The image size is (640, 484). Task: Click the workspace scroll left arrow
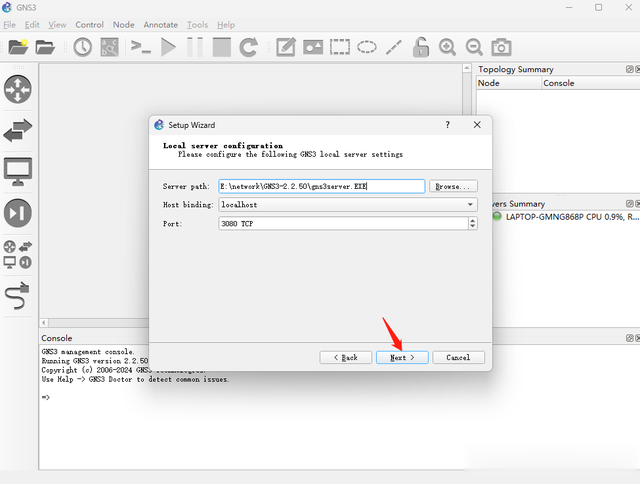tap(44, 323)
